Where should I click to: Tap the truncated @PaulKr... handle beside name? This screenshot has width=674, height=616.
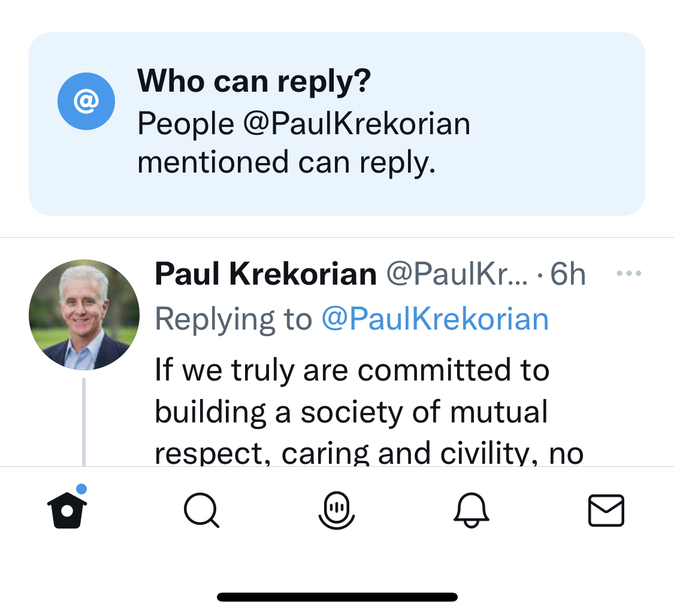coord(457,274)
